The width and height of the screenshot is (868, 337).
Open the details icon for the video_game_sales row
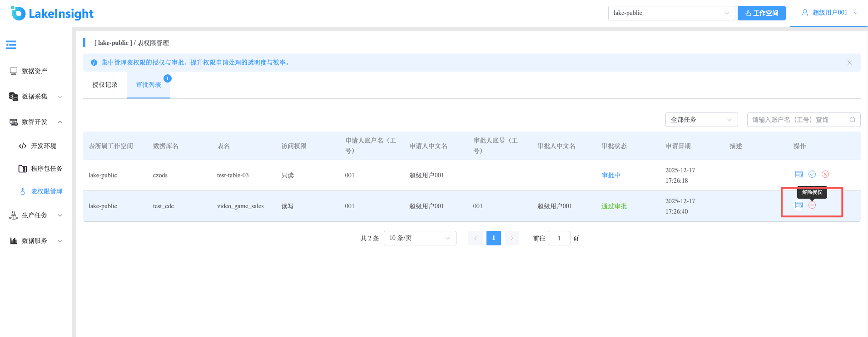pyautogui.click(x=799, y=205)
